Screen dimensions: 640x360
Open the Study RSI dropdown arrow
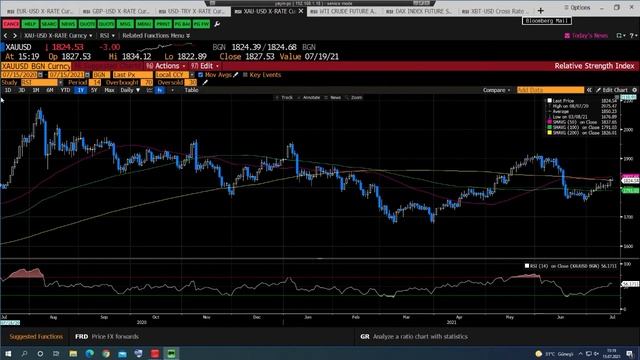pos(61,82)
